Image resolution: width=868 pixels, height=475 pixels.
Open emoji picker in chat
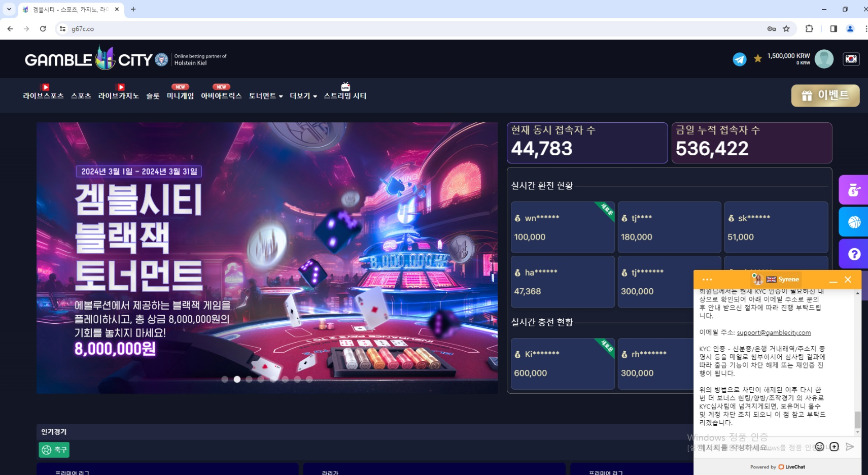coord(820,447)
